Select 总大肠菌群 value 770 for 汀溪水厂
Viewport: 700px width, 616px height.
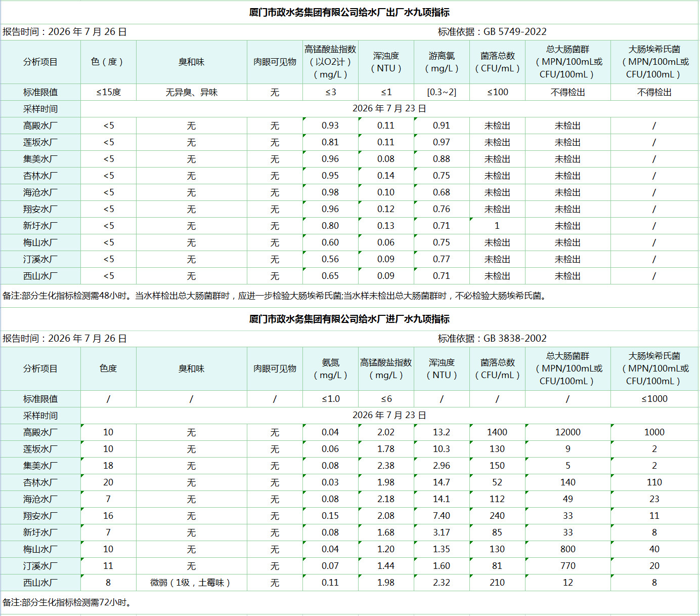tap(568, 566)
